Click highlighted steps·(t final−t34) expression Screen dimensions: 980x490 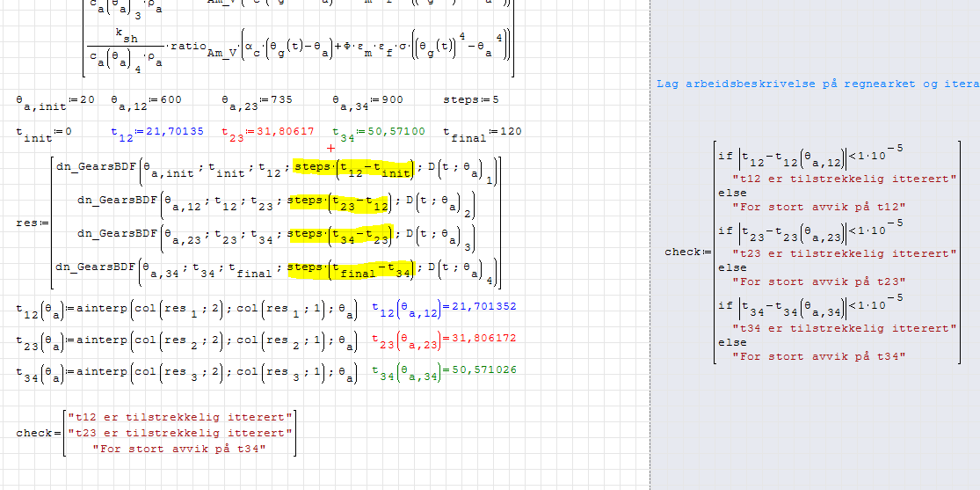(x=351, y=269)
